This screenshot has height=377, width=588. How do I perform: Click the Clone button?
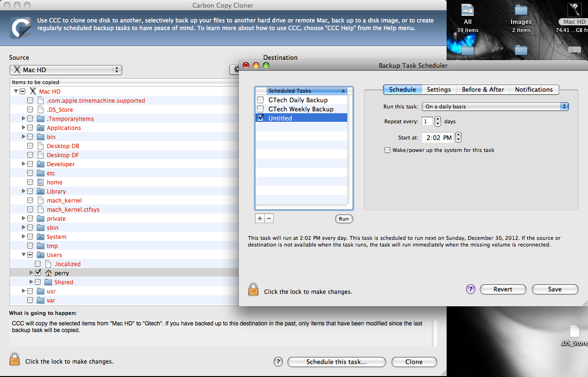tap(414, 362)
